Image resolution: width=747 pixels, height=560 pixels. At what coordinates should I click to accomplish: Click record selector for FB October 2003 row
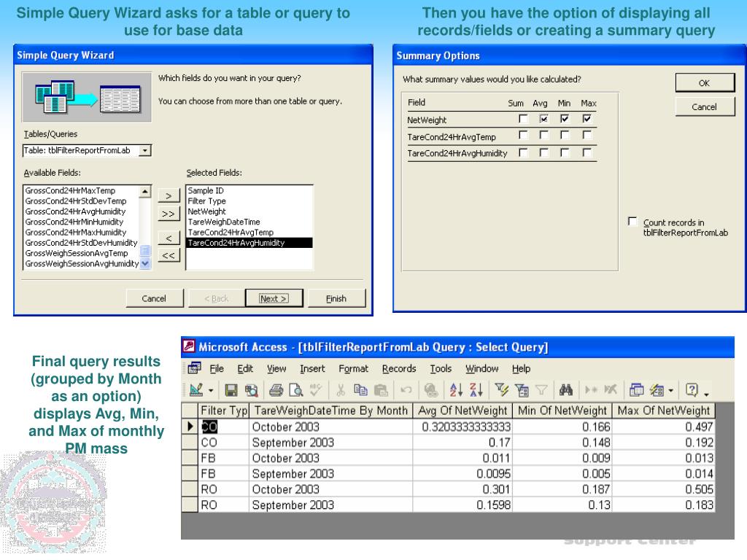(x=190, y=458)
